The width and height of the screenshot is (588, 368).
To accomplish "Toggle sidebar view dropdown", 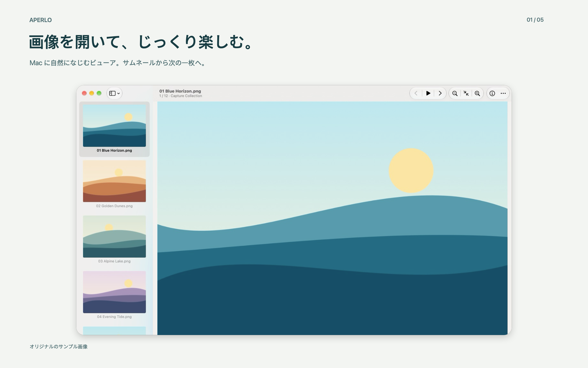I will [x=115, y=93].
